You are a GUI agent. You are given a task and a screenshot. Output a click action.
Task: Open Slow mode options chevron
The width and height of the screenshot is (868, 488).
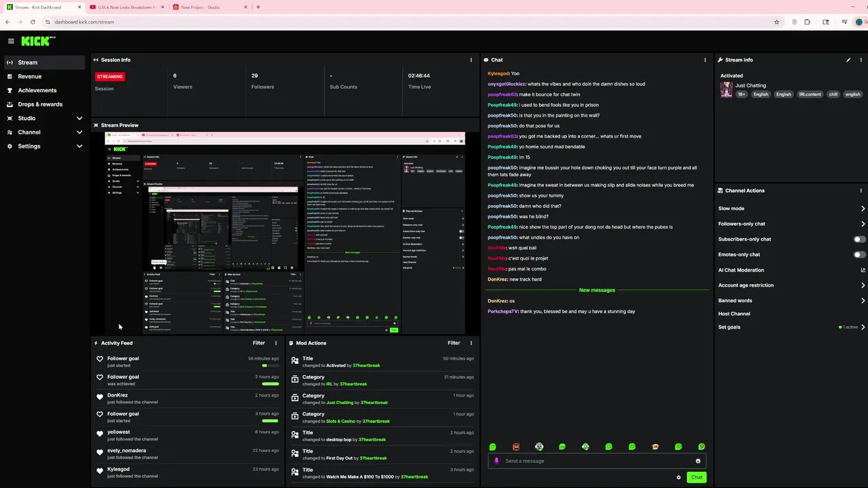click(x=863, y=209)
